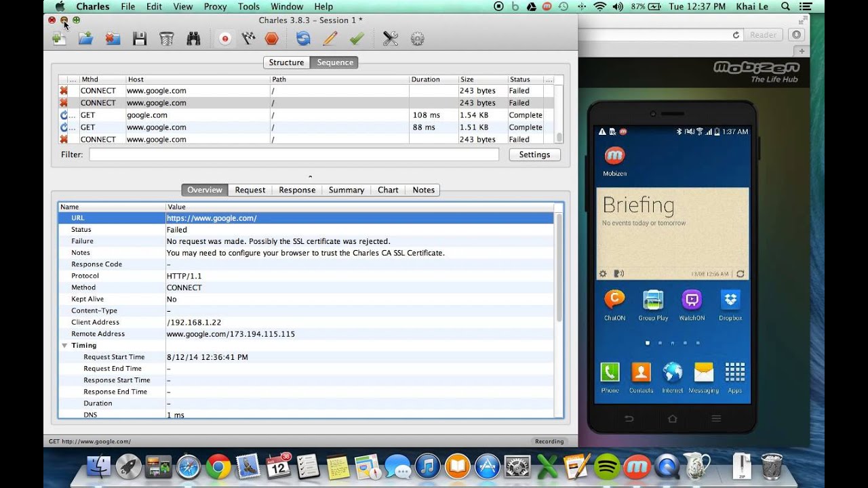868x488 pixels.
Task: Click into the Filter input field
Action: (x=294, y=155)
